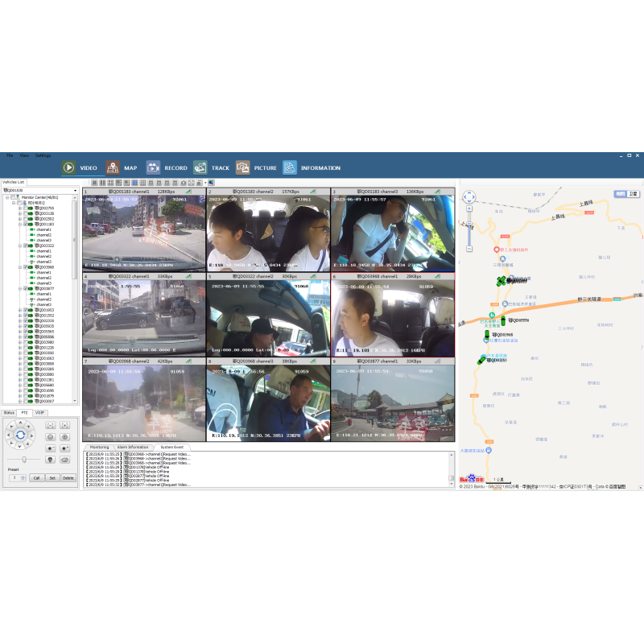Switch to four-window video layout
This screenshot has width=644, height=644.
(x=111, y=183)
